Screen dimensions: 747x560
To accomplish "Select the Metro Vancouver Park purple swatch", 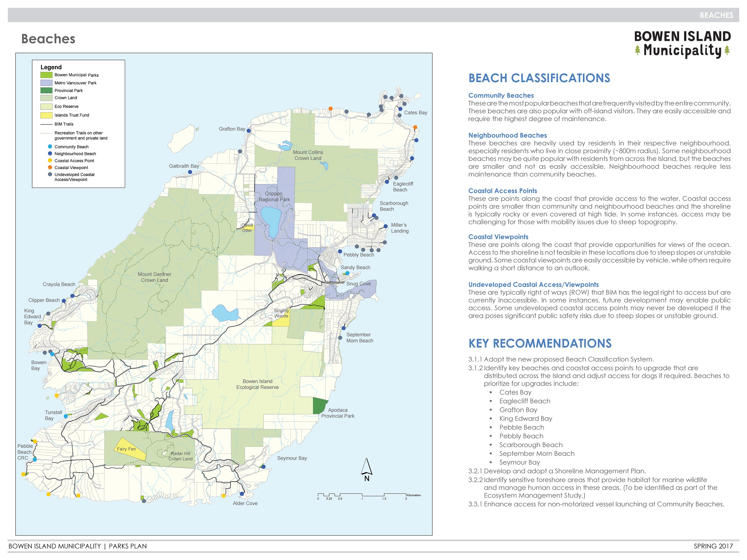I will [46, 83].
